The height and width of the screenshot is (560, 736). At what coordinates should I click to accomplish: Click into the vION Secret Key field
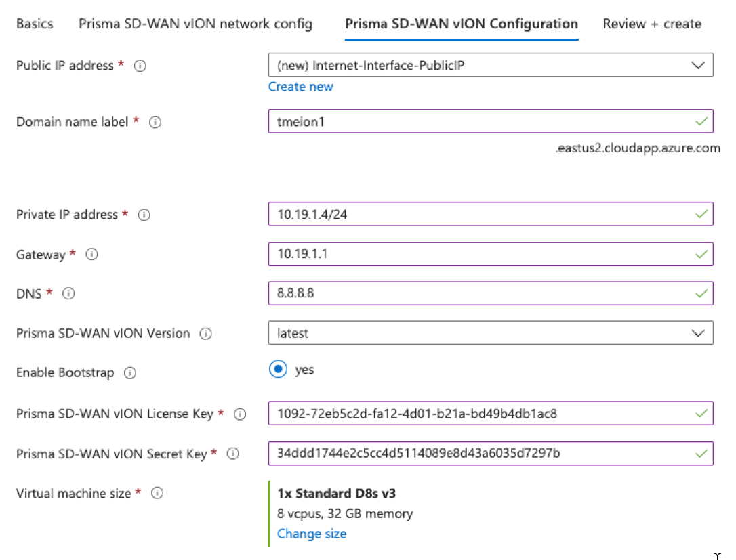pos(481,453)
